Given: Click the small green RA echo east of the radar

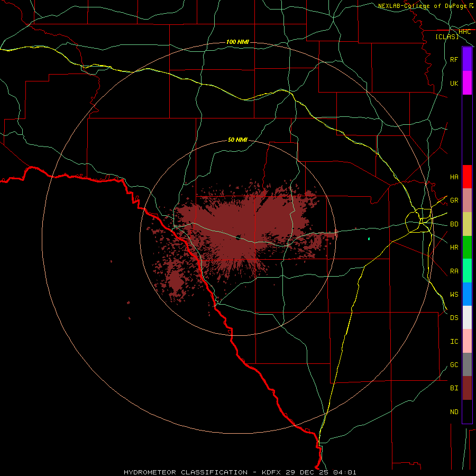Looking at the screenshot, I should (x=369, y=239).
